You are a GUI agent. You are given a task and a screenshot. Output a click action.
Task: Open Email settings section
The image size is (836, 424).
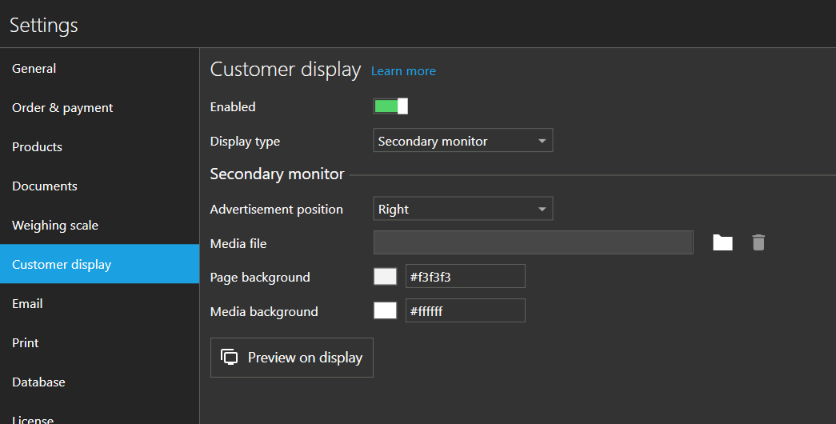[100, 303]
